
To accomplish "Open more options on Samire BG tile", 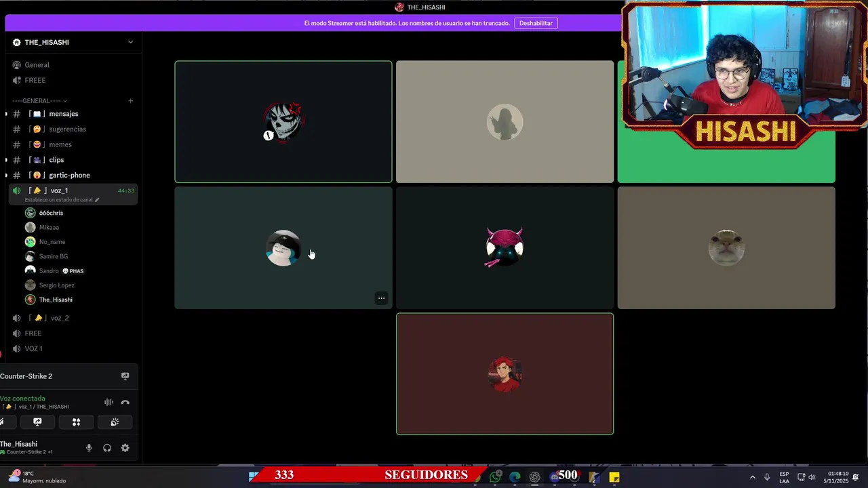I will click(381, 298).
